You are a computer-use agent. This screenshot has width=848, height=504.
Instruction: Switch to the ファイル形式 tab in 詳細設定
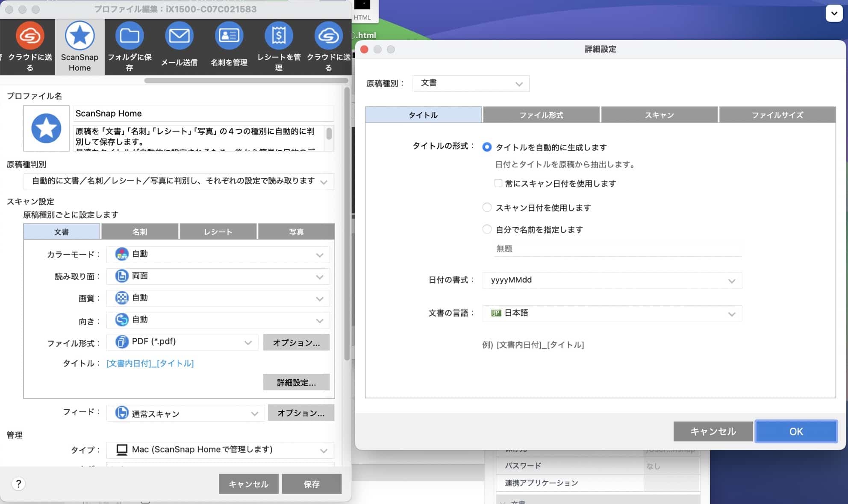point(541,115)
